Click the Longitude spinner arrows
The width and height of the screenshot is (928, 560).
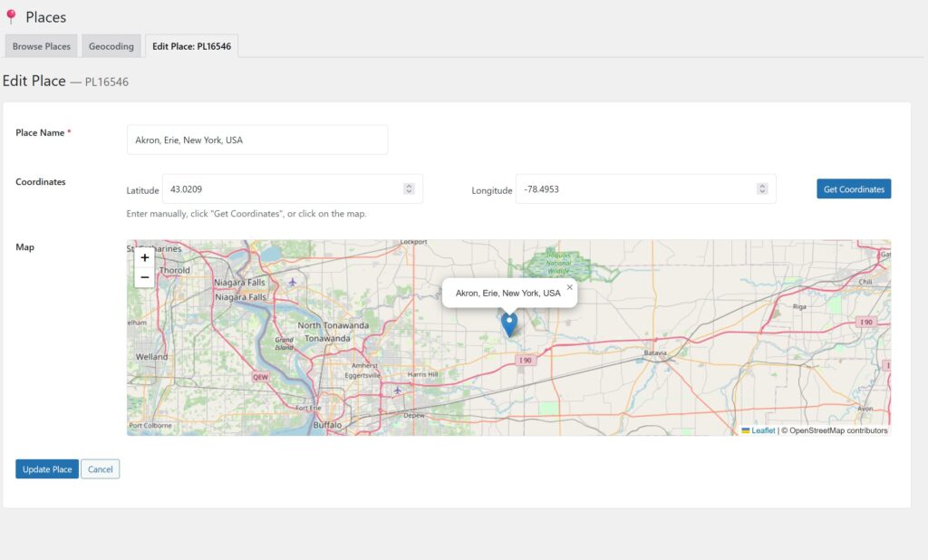(762, 189)
